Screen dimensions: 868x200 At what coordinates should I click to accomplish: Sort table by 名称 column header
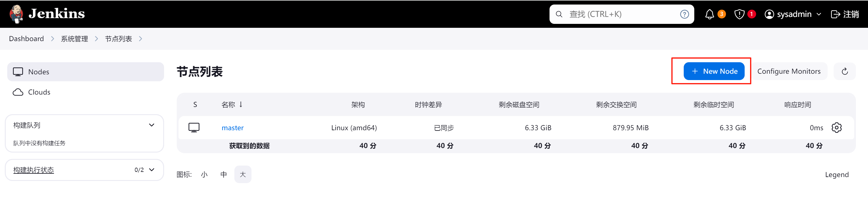[228, 105]
